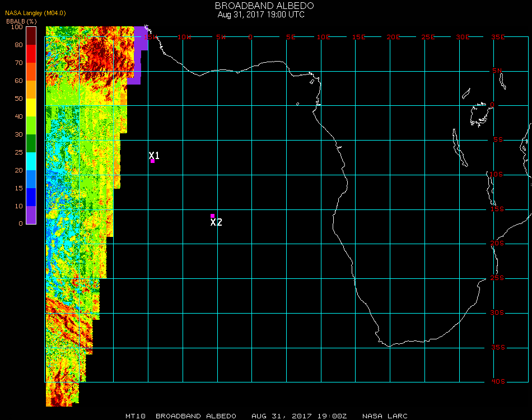Click the '5N' latitude label
The height and width of the screenshot is (420, 532).
click(497, 71)
